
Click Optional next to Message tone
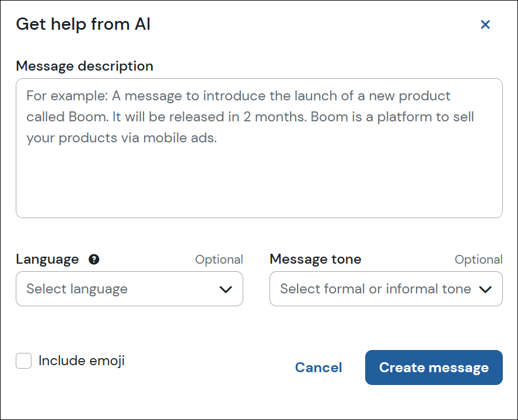pos(479,259)
